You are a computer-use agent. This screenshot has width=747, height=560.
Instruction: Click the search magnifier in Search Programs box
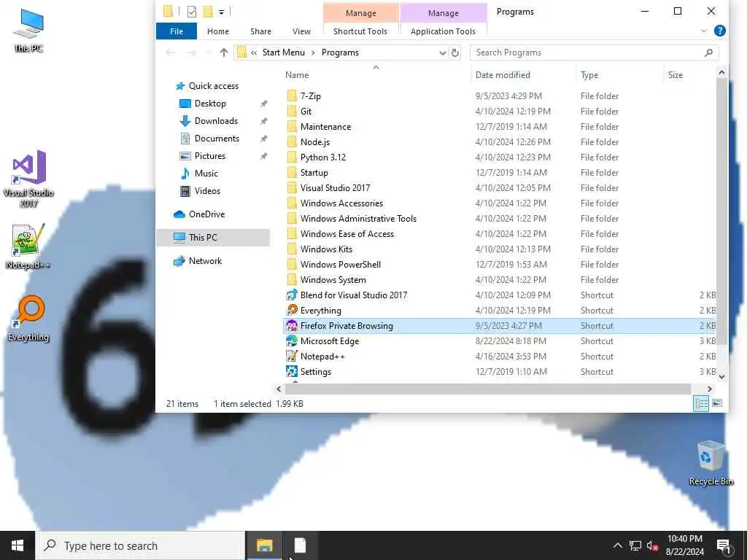click(708, 52)
